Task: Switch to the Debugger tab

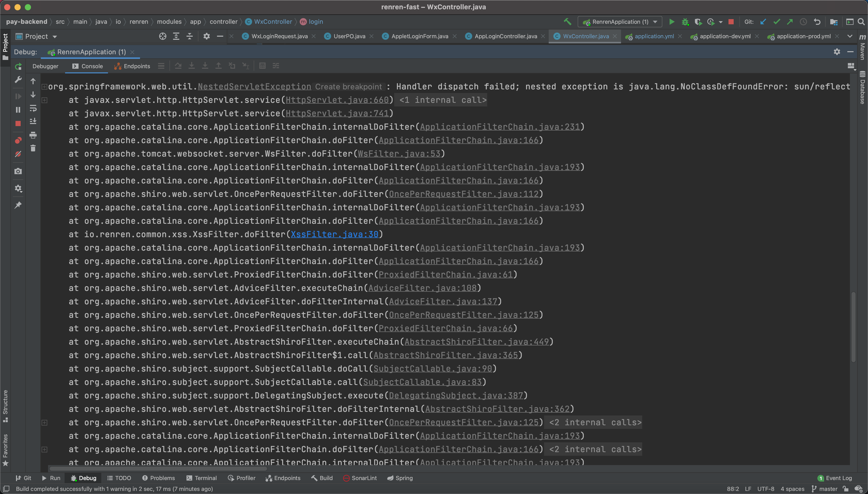Action: click(45, 66)
